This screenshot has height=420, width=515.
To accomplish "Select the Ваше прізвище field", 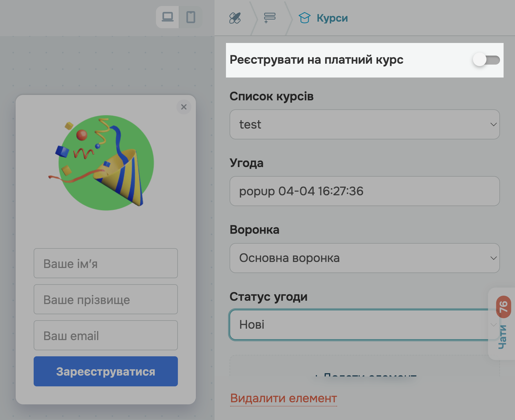I will pyautogui.click(x=105, y=300).
